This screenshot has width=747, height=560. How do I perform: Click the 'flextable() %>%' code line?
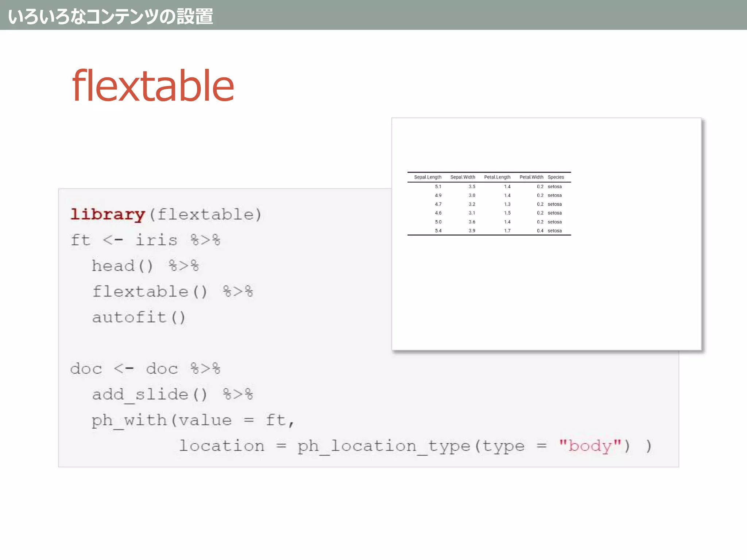click(x=172, y=292)
